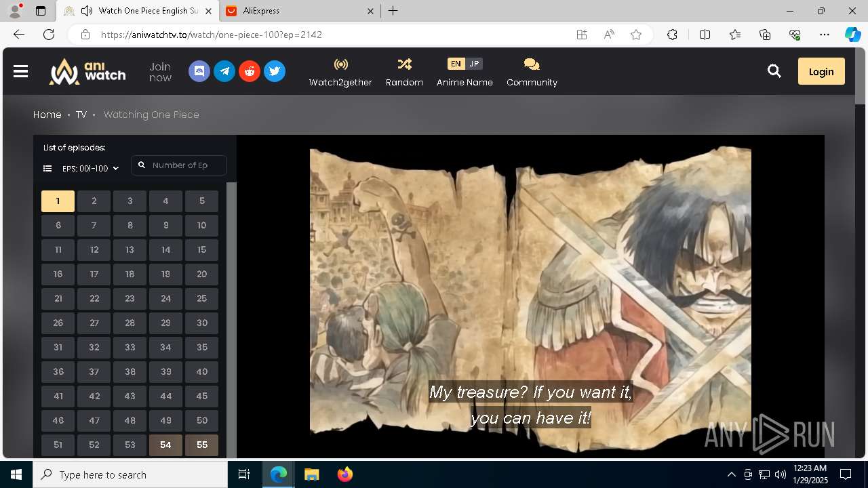
Task: Select episode 1
Action: tap(58, 201)
